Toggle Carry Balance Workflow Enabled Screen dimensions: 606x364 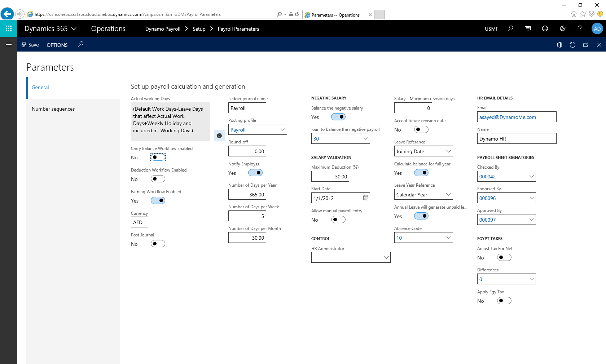[x=158, y=157]
